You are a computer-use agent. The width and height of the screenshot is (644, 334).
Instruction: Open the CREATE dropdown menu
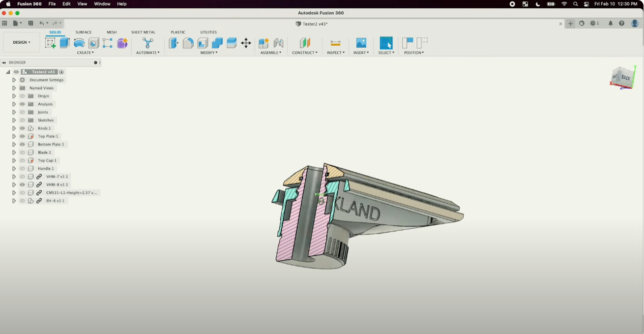click(x=86, y=53)
